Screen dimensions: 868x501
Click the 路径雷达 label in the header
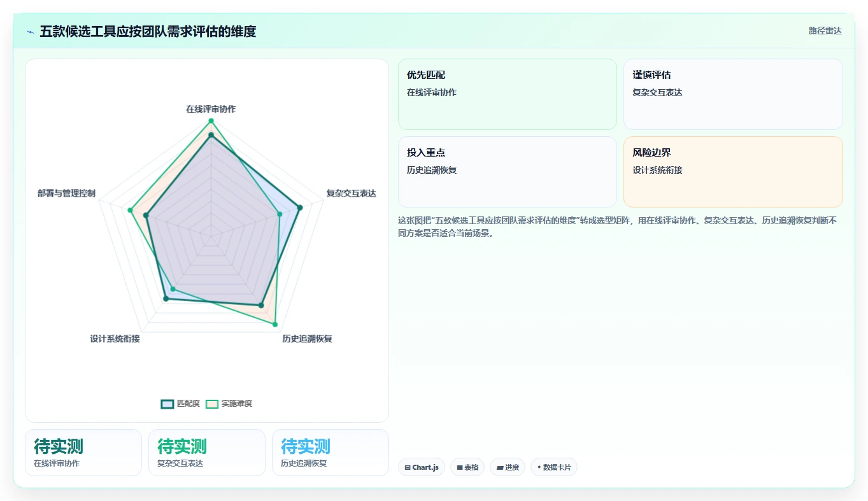(x=825, y=31)
